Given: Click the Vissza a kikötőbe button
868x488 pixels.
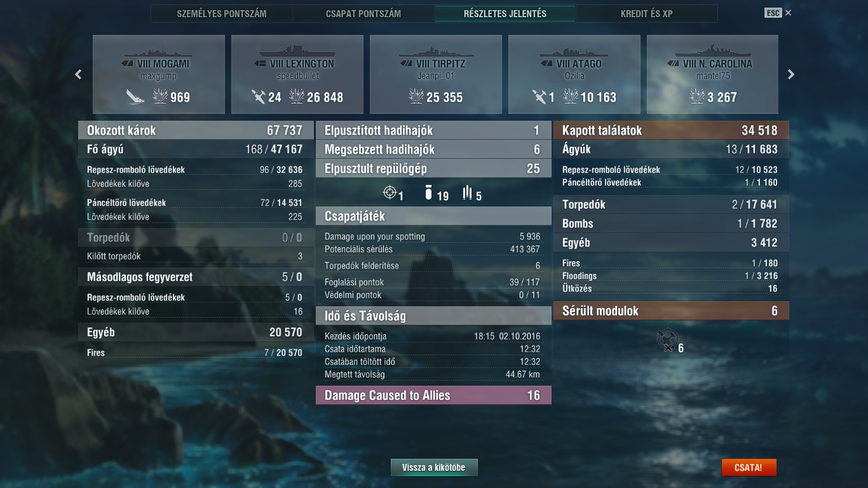Looking at the screenshot, I should (x=434, y=467).
